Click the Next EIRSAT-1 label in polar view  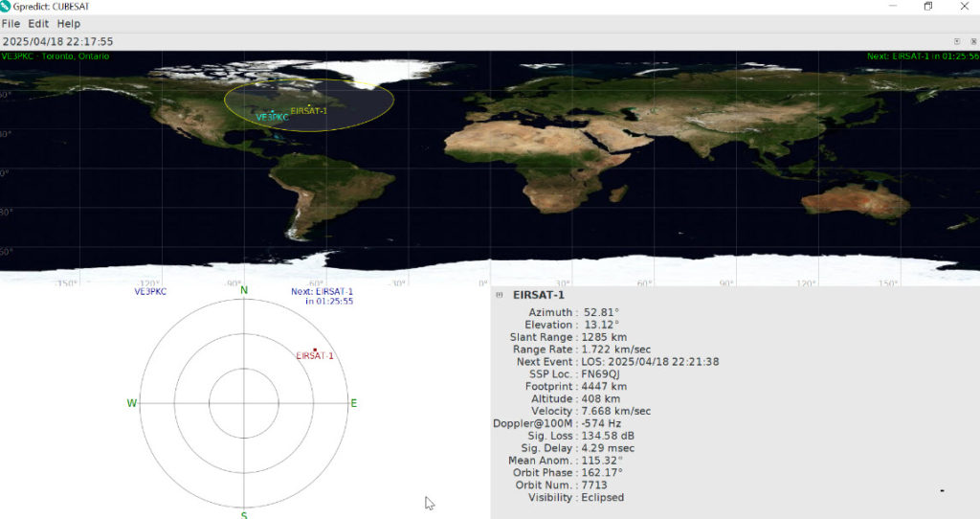pos(323,296)
